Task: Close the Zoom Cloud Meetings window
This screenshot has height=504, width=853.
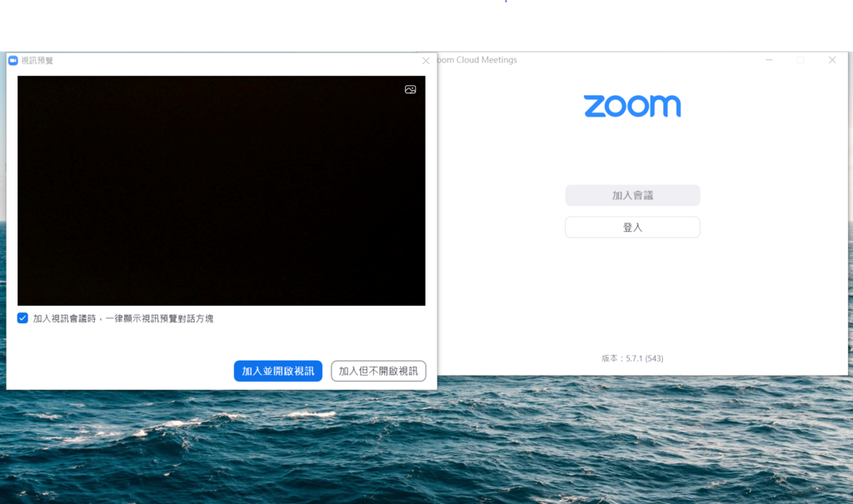Action: [832, 60]
